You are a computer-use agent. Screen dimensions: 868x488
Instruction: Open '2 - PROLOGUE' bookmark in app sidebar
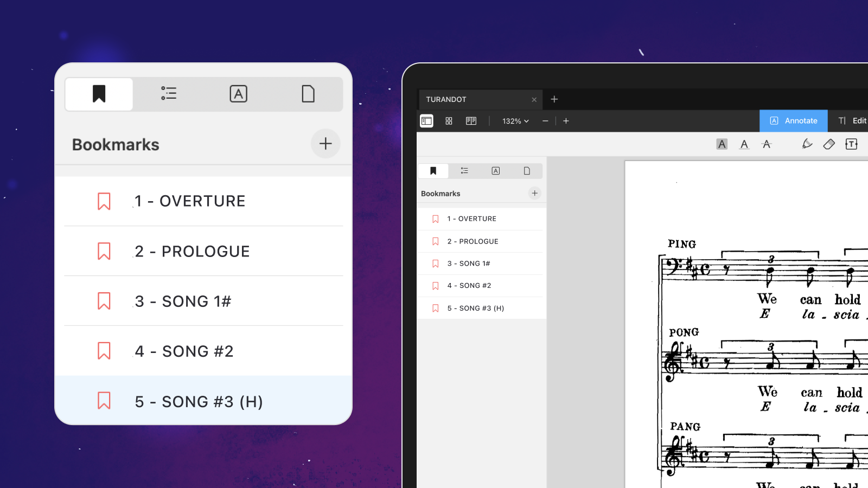coord(481,241)
